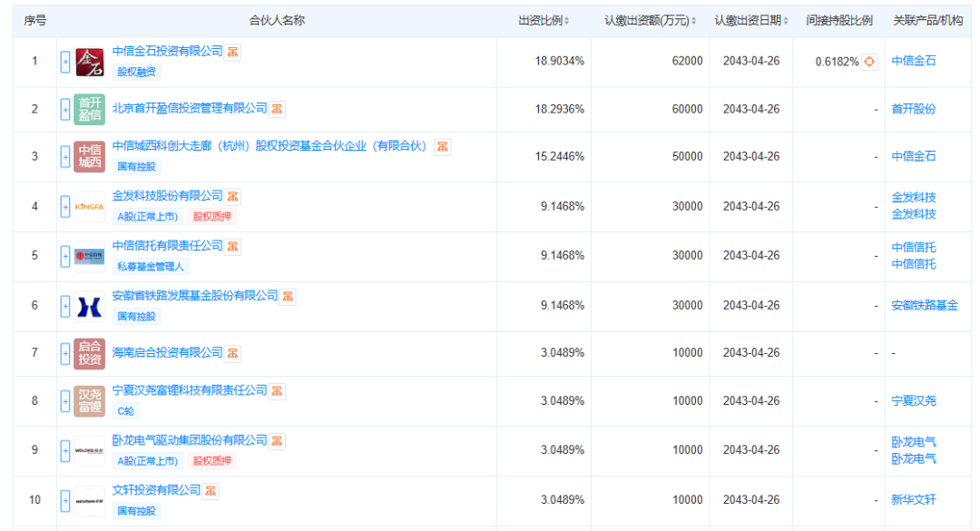Open 安徽铁路基金 related link
The height and width of the screenshot is (531, 980).
coord(925,305)
